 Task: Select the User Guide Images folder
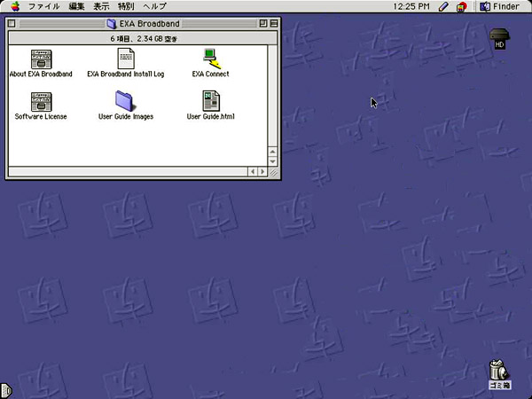tap(125, 101)
